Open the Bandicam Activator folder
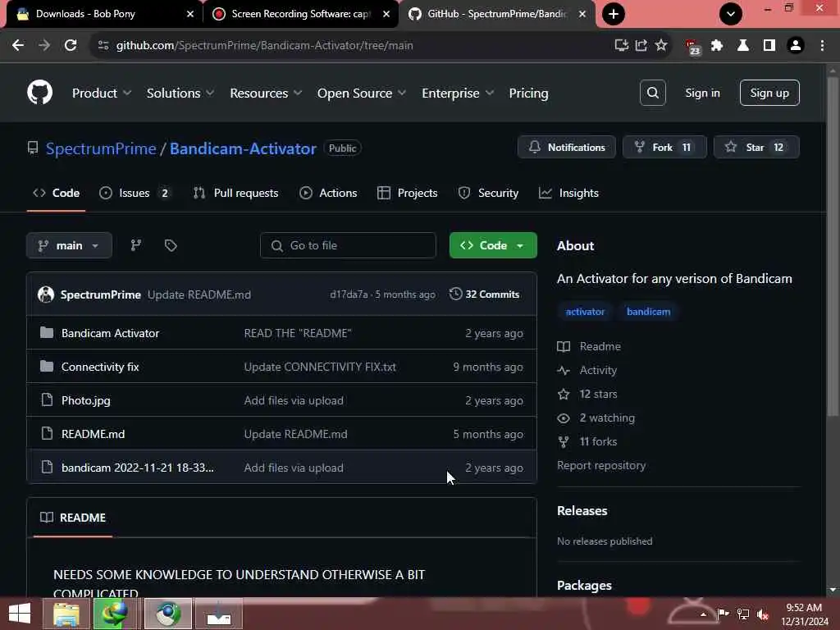Viewport: 840px width, 630px height. [111, 333]
